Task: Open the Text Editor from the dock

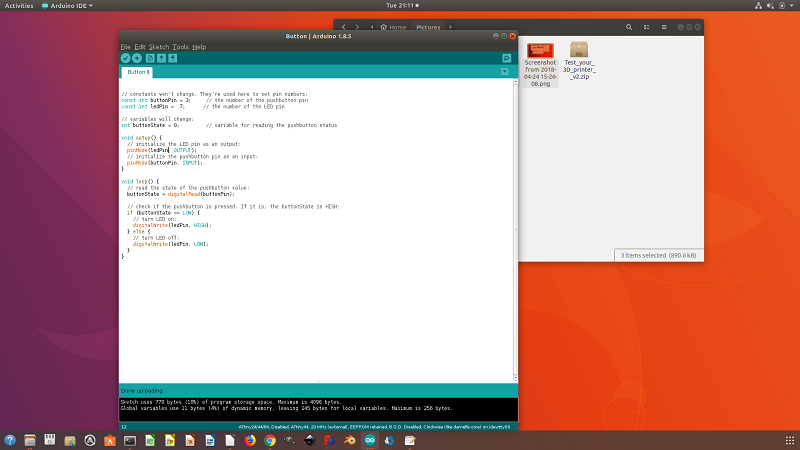Action: [410, 440]
